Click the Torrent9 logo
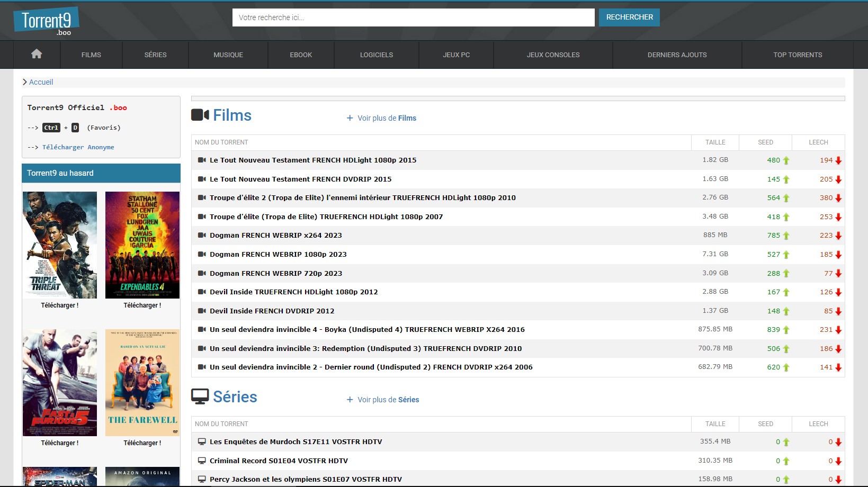Viewport: 868px width, 487px height. click(47, 22)
